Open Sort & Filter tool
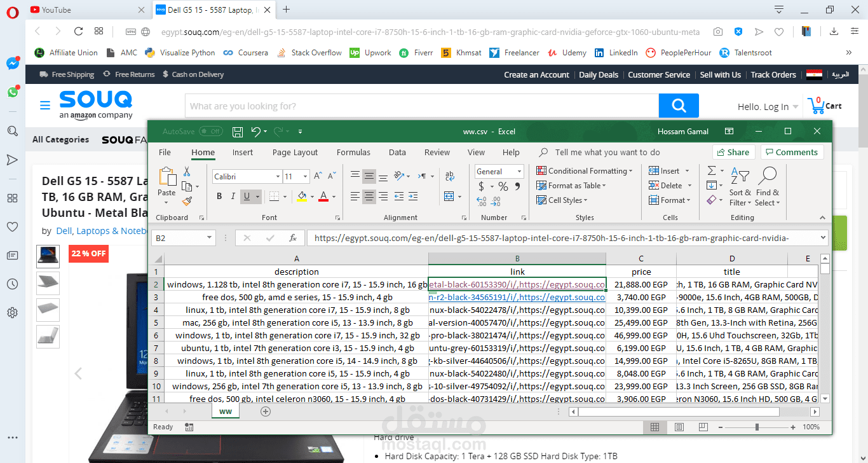This screenshot has width=868, height=463. click(x=740, y=186)
